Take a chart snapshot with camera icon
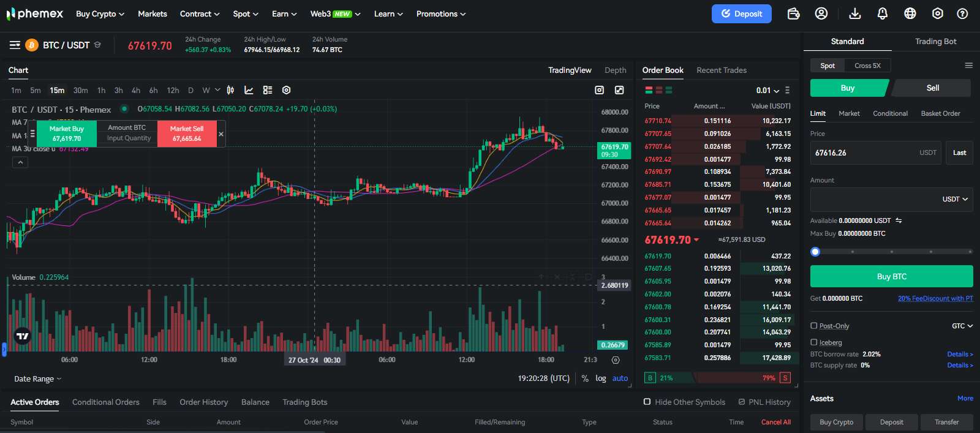 tap(600, 90)
